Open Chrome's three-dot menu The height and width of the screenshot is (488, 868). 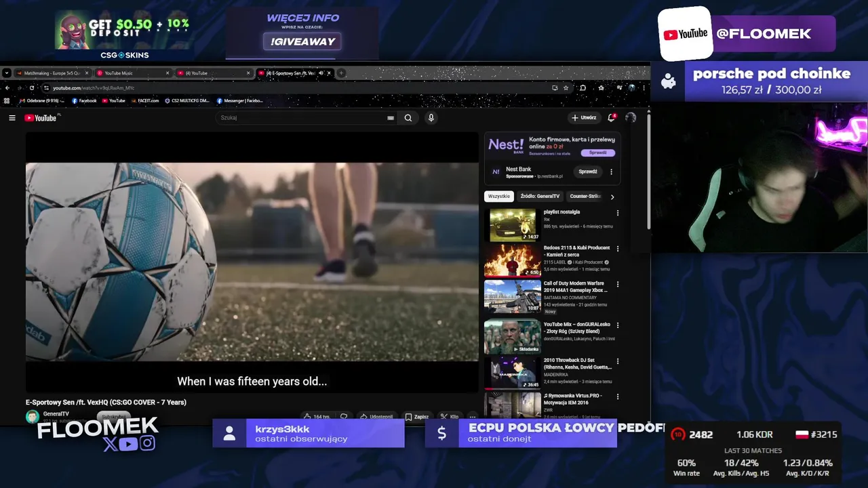[x=644, y=87]
